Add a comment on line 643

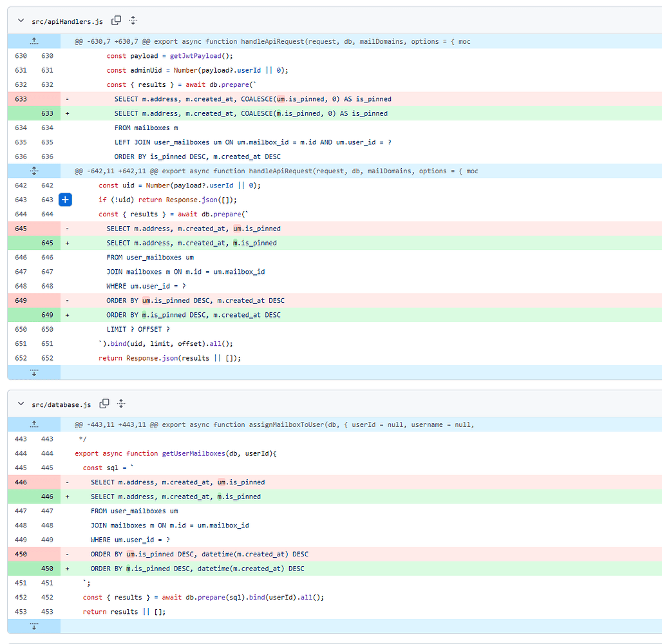(x=65, y=200)
